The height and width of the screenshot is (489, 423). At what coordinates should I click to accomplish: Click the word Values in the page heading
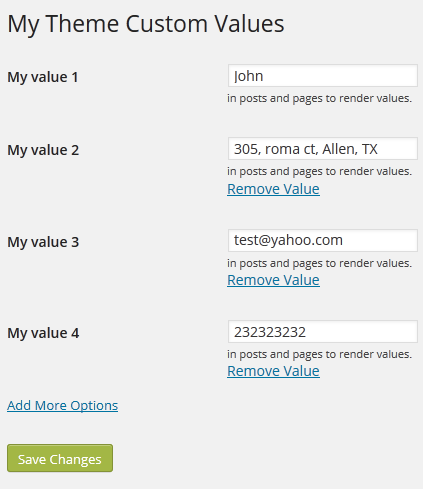pos(249,24)
